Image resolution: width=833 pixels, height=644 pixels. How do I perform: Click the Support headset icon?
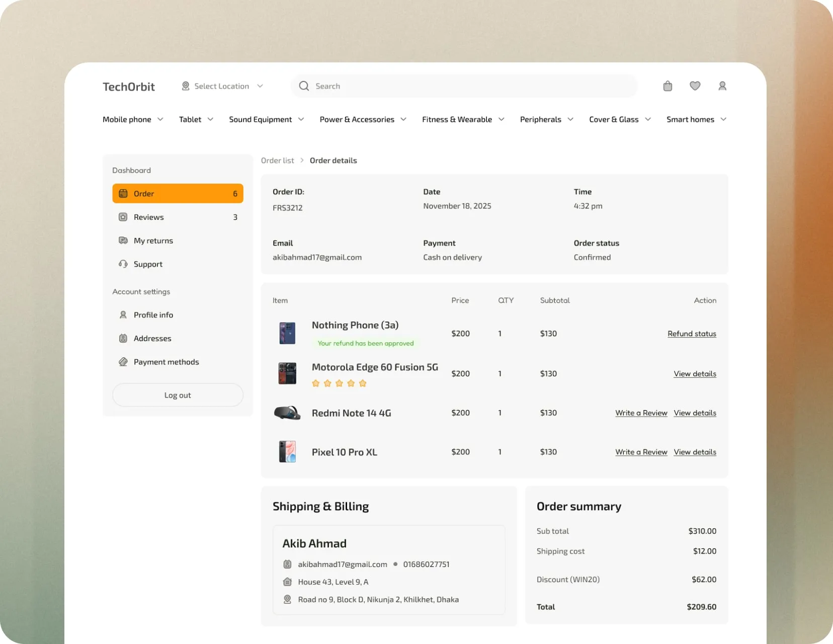click(x=123, y=264)
